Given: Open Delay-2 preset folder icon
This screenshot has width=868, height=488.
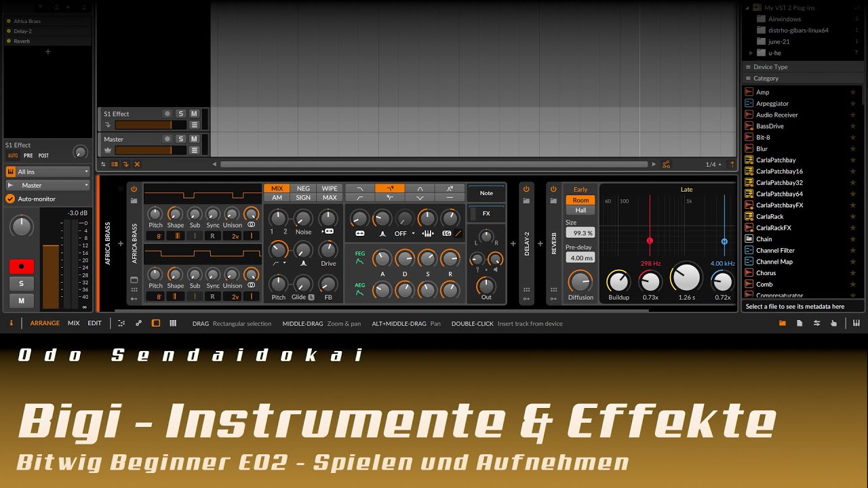Looking at the screenshot, I should coord(526,201).
